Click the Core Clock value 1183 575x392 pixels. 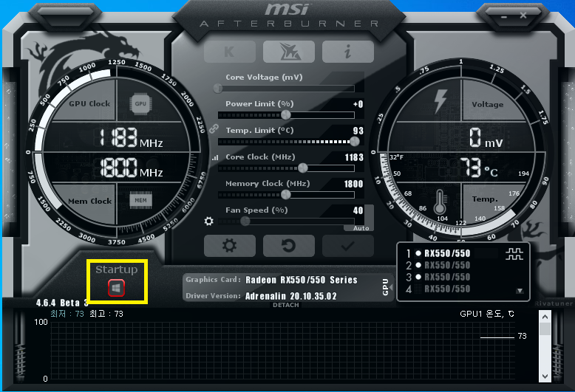tap(354, 157)
